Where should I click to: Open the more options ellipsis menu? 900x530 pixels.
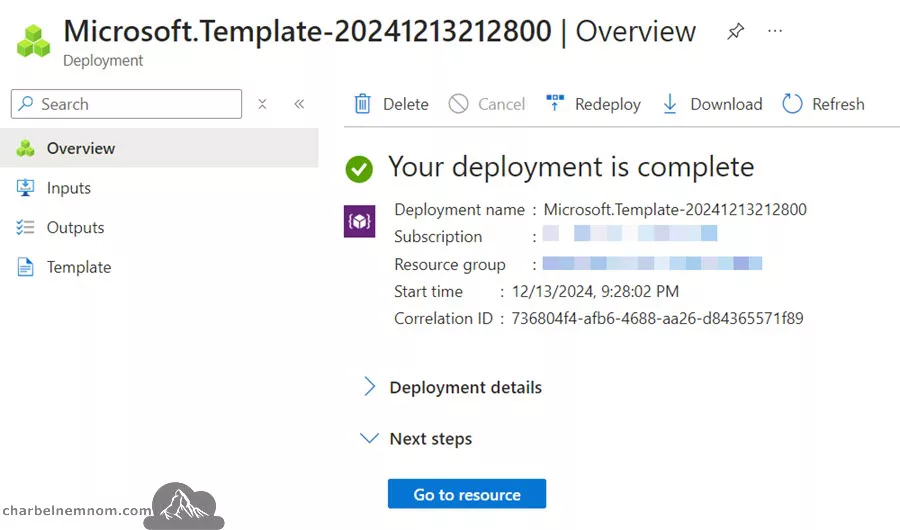point(775,31)
